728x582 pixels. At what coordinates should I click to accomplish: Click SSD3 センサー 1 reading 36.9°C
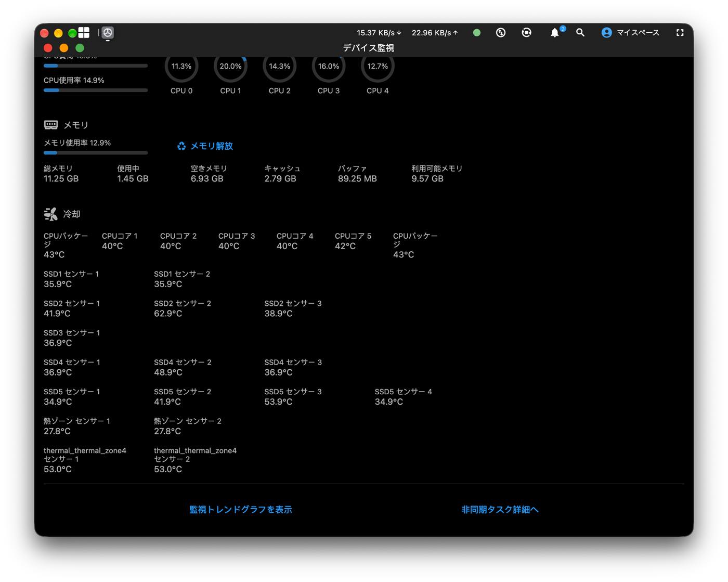(58, 343)
